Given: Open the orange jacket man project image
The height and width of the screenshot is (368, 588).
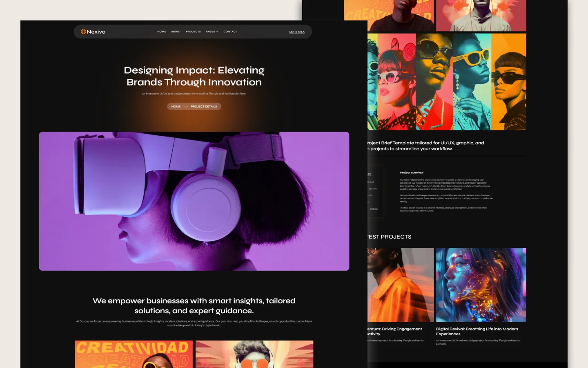Looking at the screenshot, I should pos(401,285).
